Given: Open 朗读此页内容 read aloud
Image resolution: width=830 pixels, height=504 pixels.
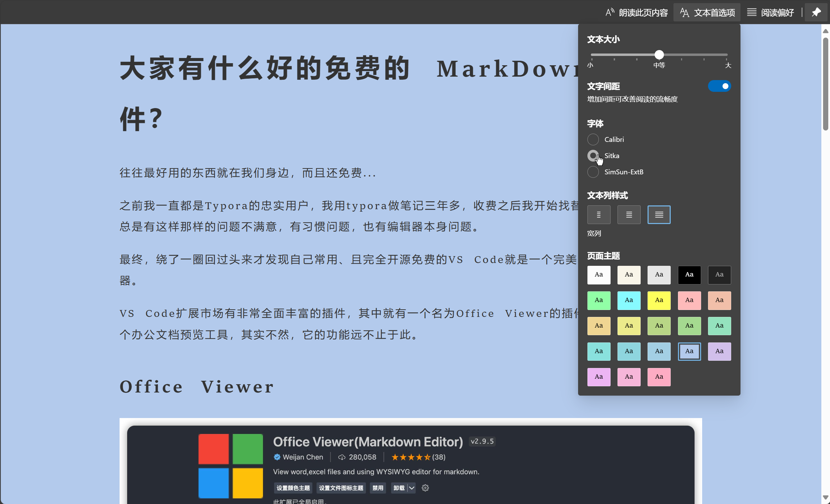Looking at the screenshot, I should point(637,12).
